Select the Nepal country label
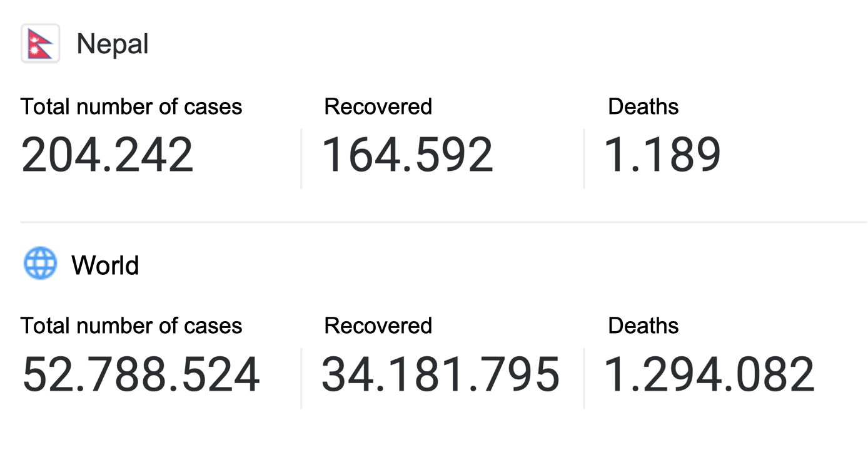 click(x=113, y=44)
